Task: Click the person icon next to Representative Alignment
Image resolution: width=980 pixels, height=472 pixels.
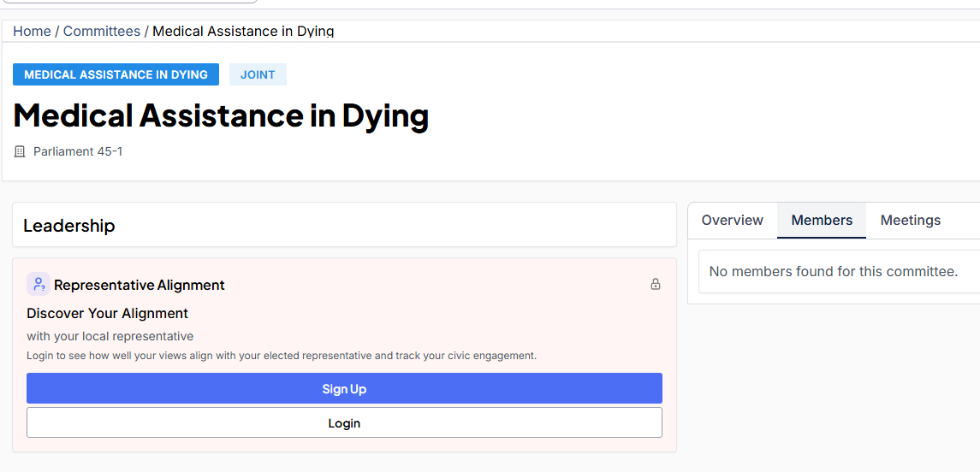Action: pyautogui.click(x=38, y=284)
